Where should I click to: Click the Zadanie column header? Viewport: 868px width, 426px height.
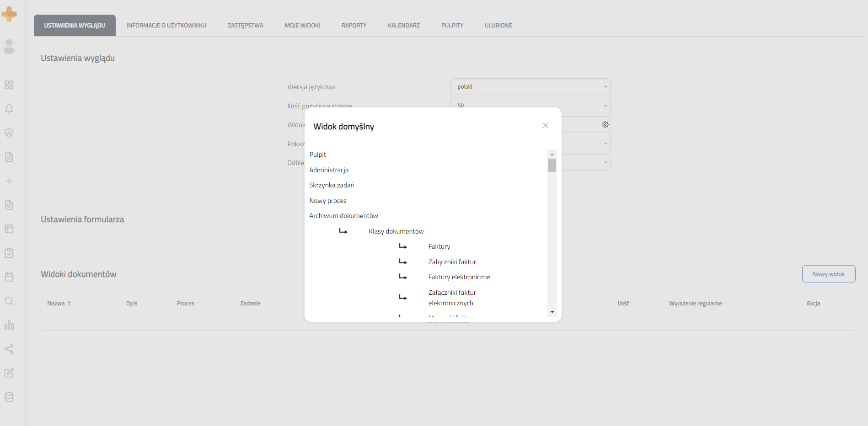pyautogui.click(x=250, y=304)
